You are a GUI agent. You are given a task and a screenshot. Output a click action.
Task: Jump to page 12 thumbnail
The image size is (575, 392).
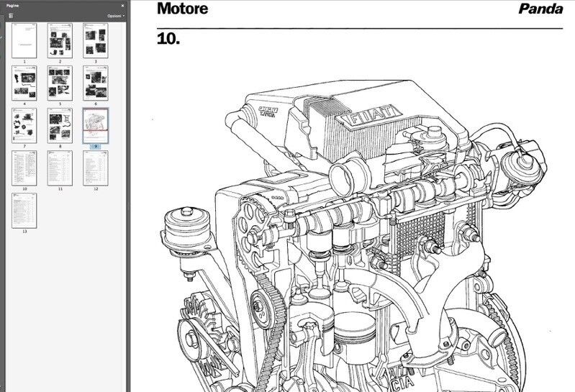click(95, 168)
